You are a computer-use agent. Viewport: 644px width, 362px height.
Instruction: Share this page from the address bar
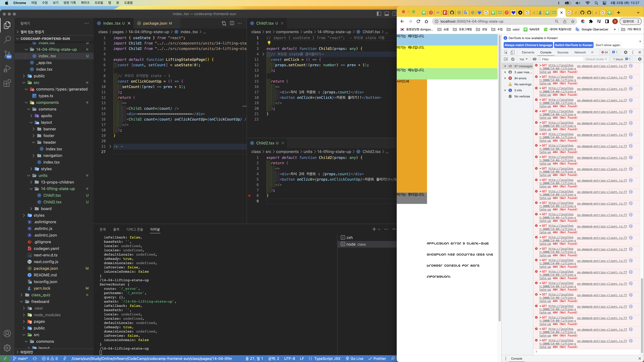point(565,21)
